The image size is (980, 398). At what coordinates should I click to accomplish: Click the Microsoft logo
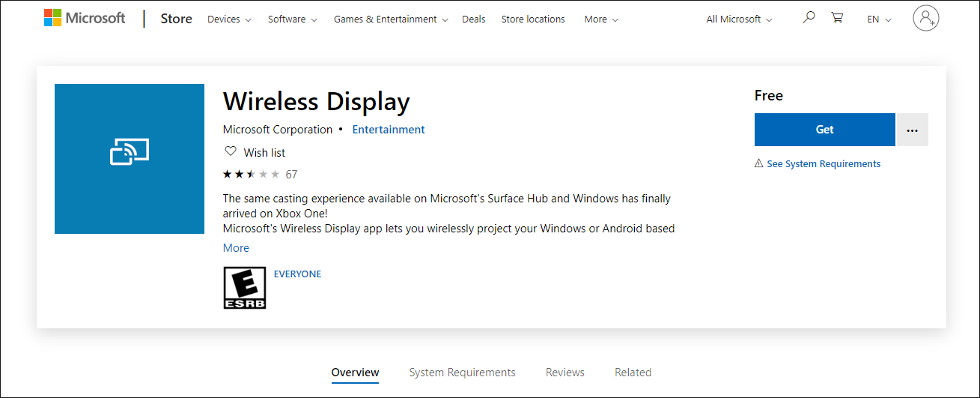(x=85, y=19)
